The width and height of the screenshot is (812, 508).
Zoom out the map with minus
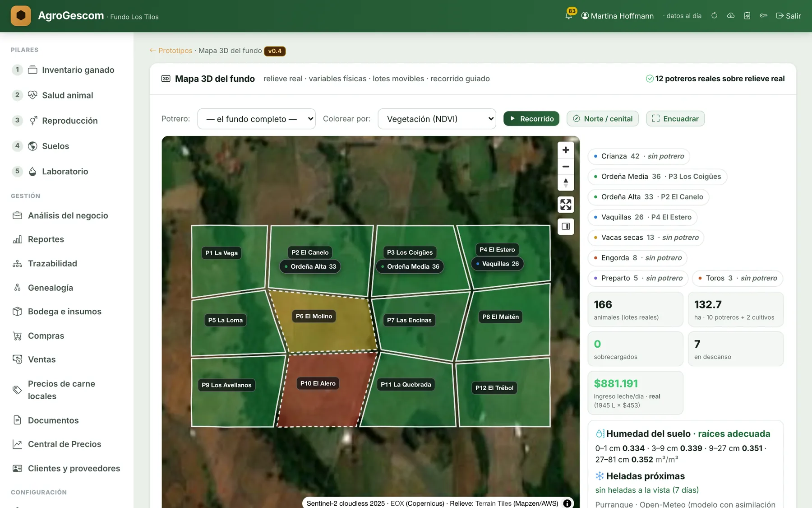click(x=566, y=167)
